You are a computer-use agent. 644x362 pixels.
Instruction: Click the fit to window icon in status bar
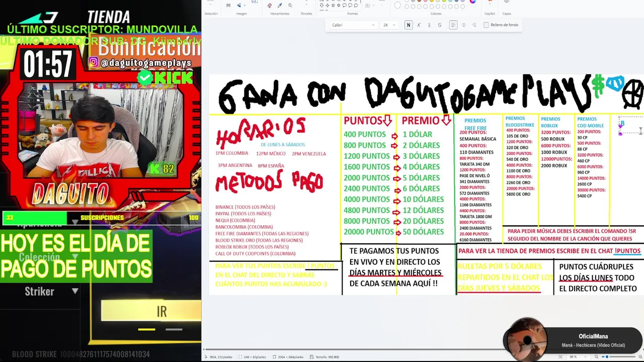[560, 357]
